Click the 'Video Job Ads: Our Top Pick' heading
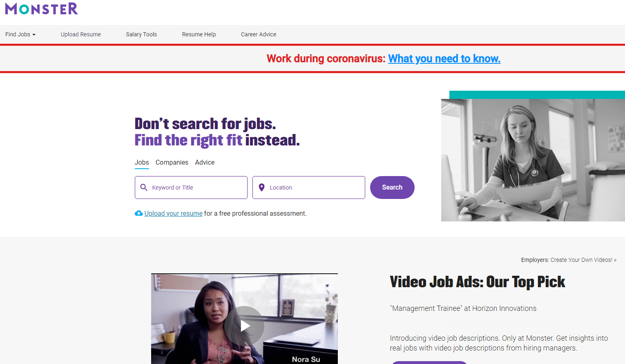This screenshot has height=364, width=625. coord(478,282)
